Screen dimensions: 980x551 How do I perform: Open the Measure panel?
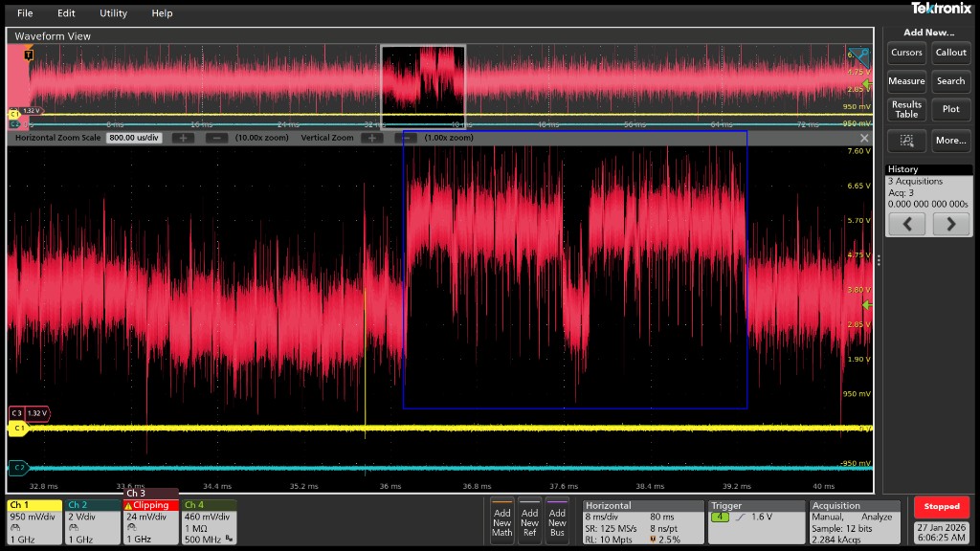pyautogui.click(x=906, y=81)
